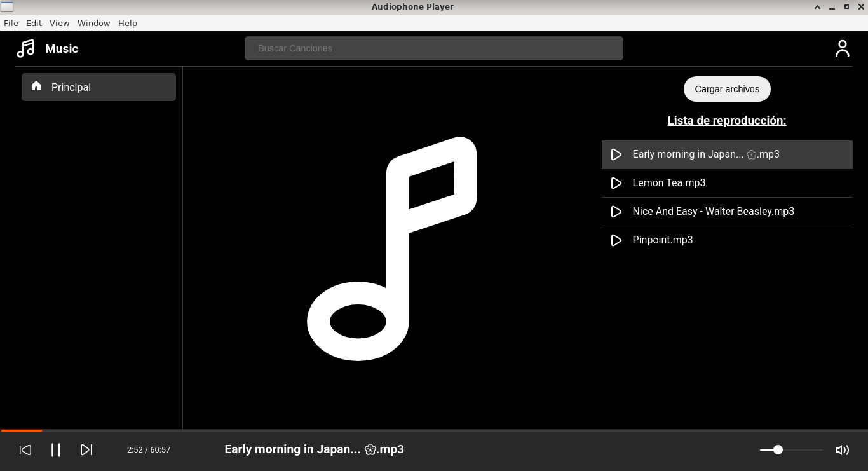
Task: Select the Principal sidebar button
Action: [98, 87]
